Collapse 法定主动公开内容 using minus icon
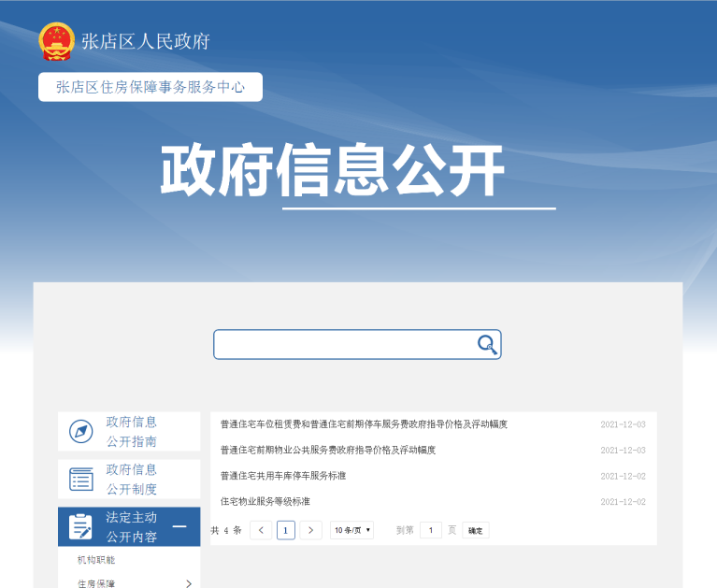 click(x=179, y=527)
